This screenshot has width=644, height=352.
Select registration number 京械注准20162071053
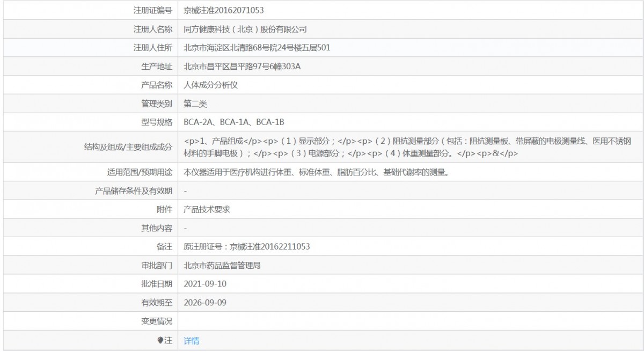224,10
